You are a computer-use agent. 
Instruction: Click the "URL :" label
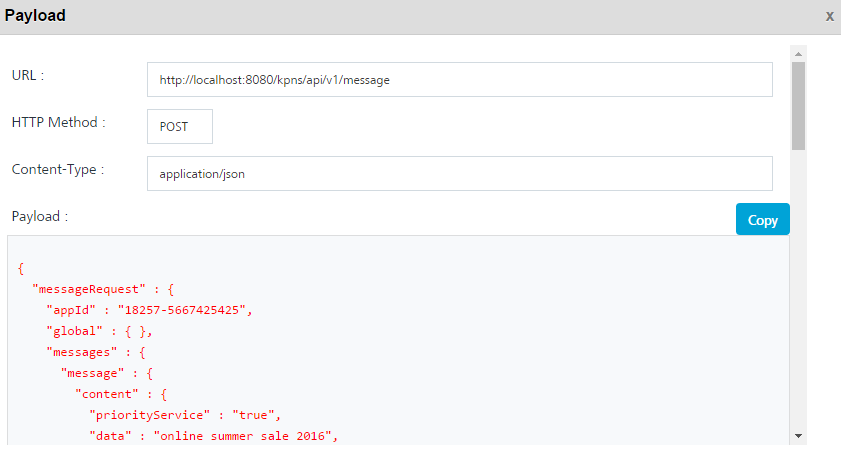[x=28, y=76]
